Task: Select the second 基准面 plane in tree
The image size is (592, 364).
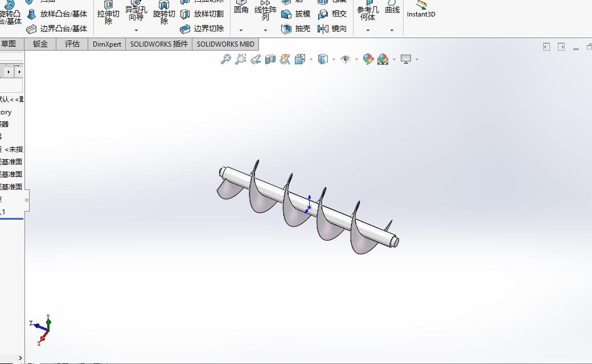Action: pyautogui.click(x=11, y=174)
